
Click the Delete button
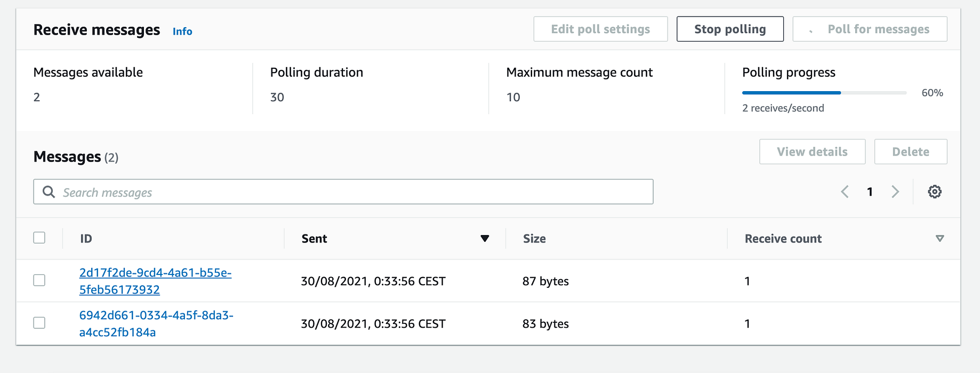[x=911, y=152]
